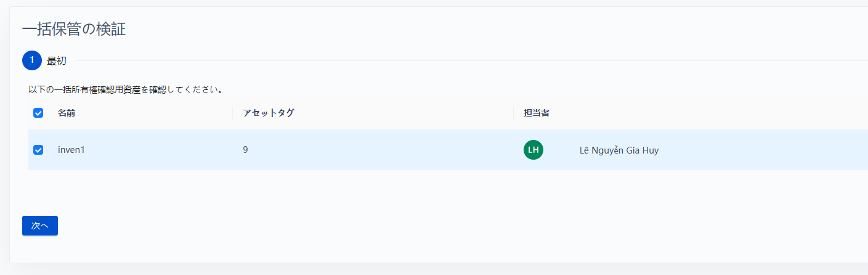Select the 最初 step label

coord(57,61)
